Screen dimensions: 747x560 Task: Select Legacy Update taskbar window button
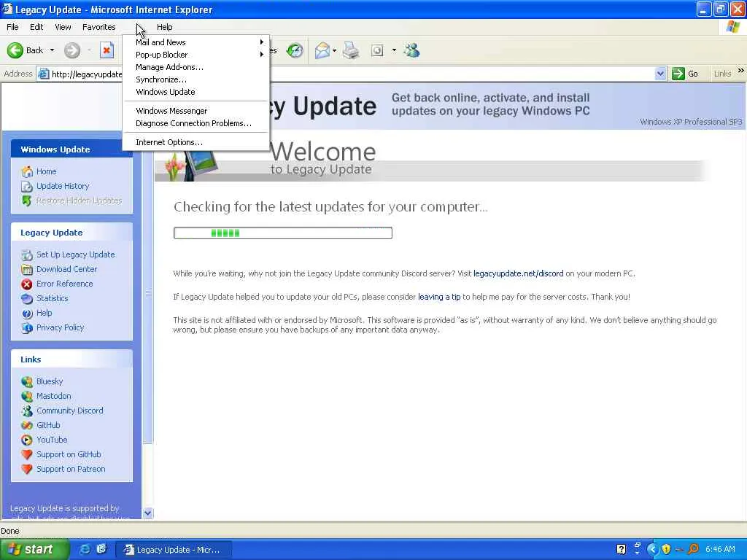[174, 550]
